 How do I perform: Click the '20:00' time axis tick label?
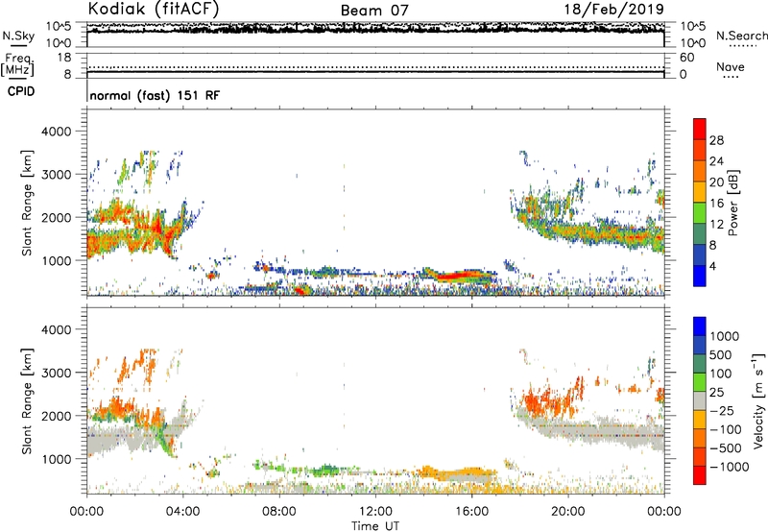567,512
